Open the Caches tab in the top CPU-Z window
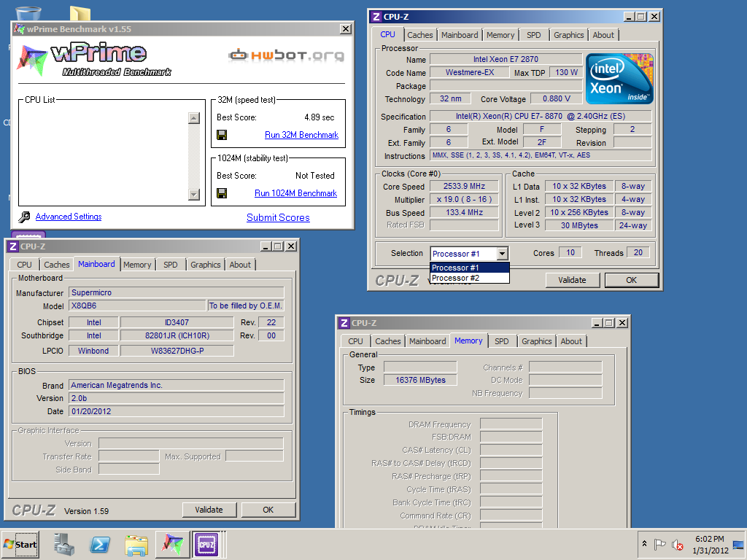 419,35
